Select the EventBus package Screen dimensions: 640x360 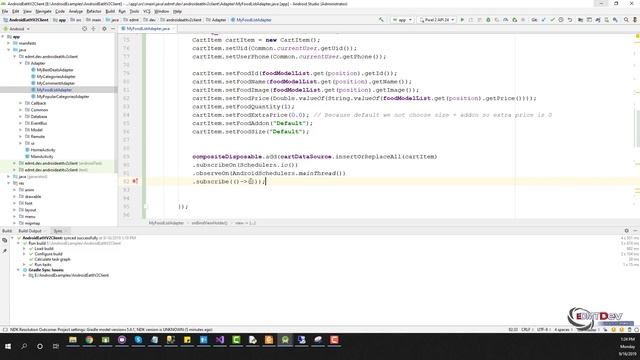pyautogui.click(x=39, y=123)
